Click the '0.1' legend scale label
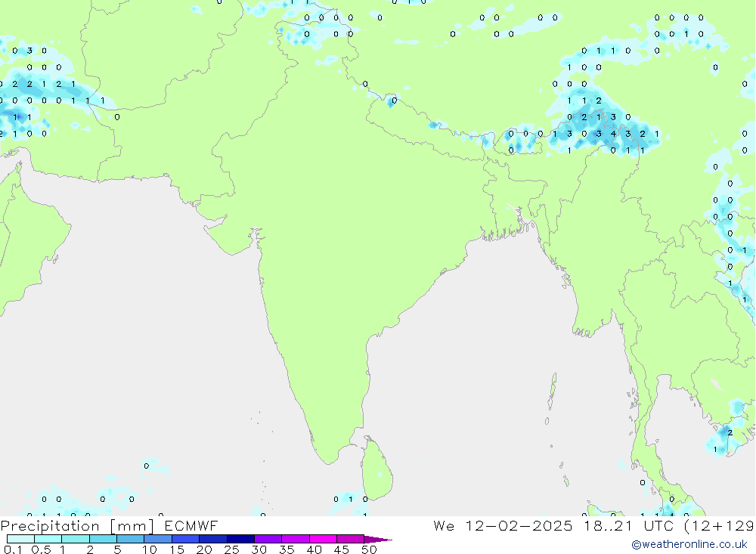 (13, 549)
